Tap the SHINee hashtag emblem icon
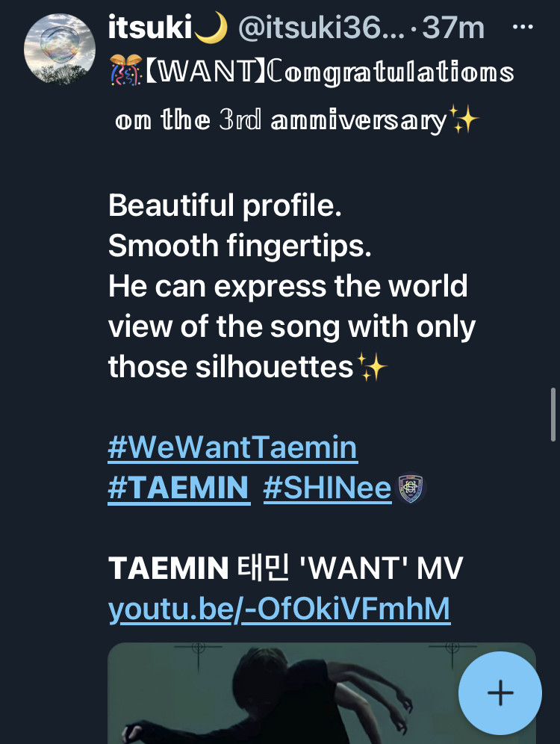 click(x=411, y=488)
